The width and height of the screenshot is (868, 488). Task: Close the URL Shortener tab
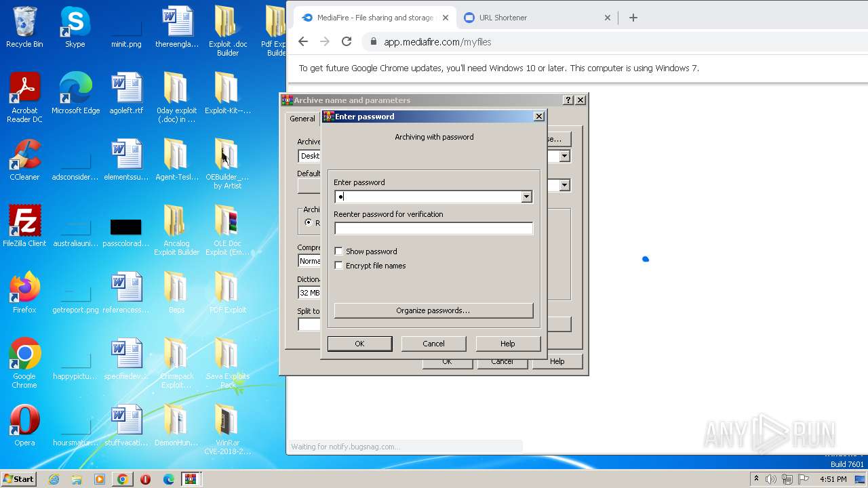click(x=608, y=18)
